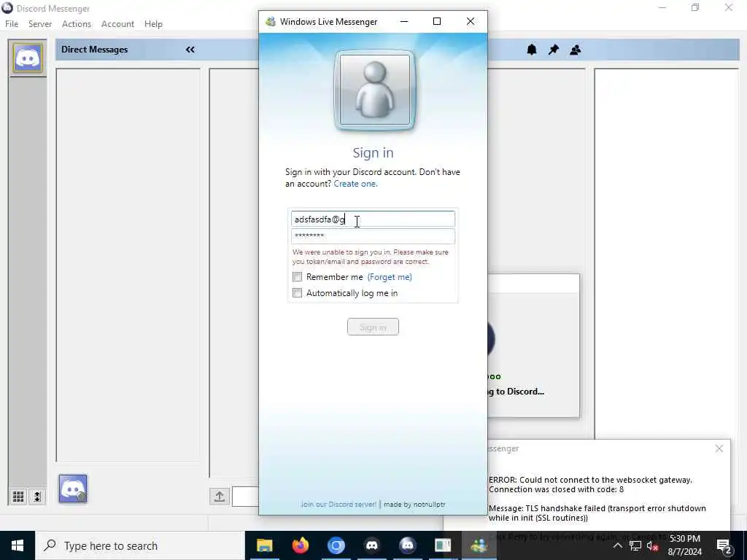Click the Windows Live Messenger title bar icon
Screen dimensions: 747x560
271,21
